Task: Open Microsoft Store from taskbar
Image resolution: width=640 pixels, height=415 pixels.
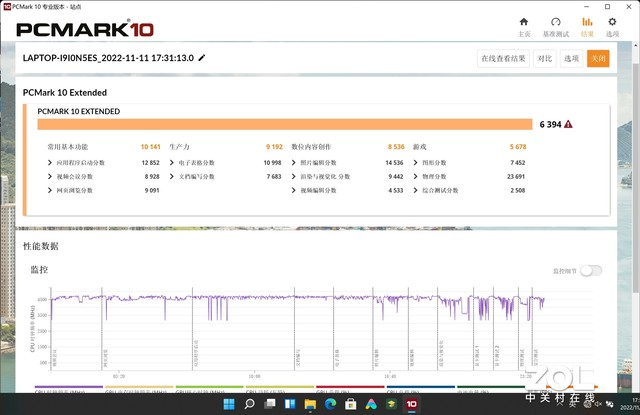Action: click(351, 404)
